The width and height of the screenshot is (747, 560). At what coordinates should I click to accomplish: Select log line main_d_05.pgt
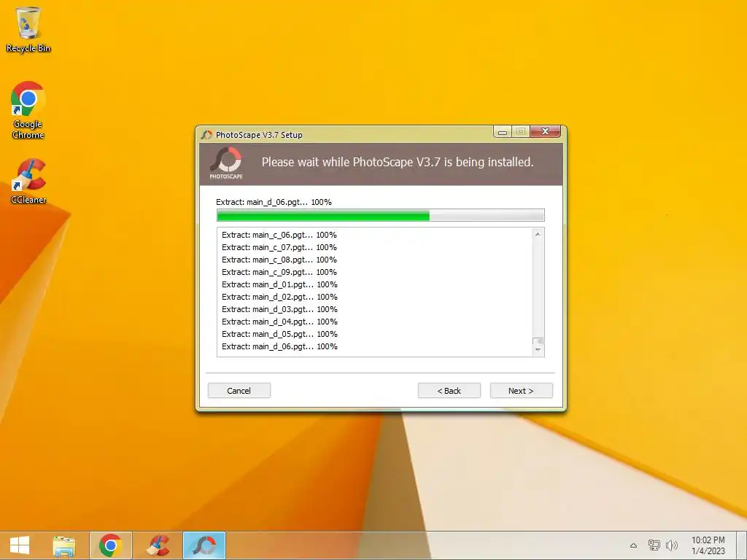(x=279, y=334)
